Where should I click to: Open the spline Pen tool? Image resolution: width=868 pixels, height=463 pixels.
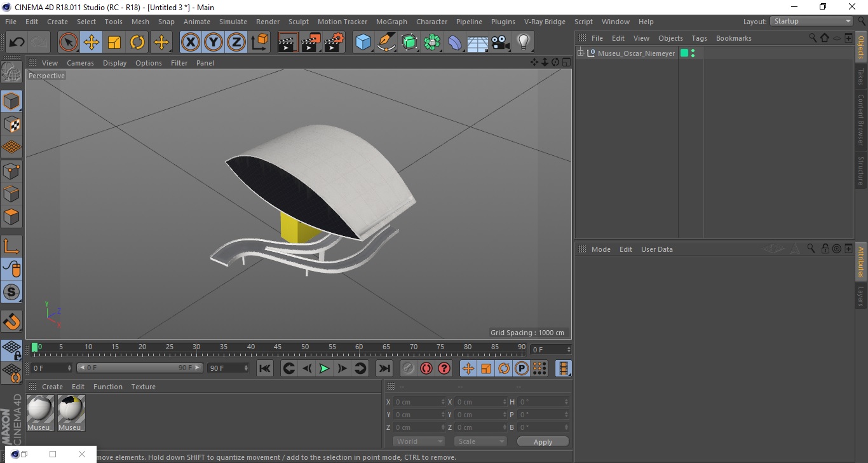pos(386,43)
